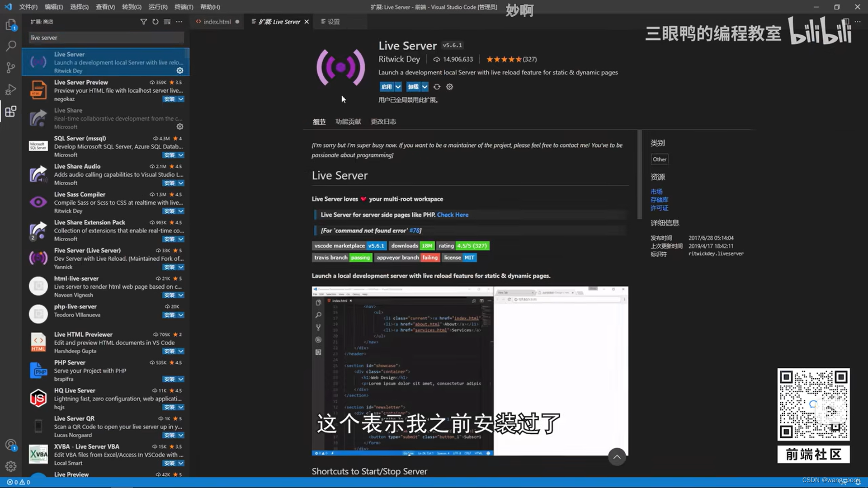Open the Run and Debug view
Screen dimensions: 868x488
pos(11,89)
